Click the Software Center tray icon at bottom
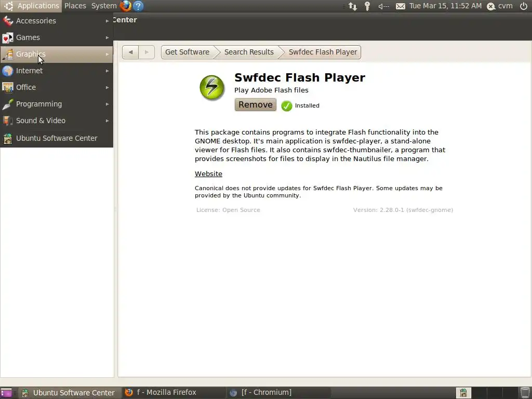 point(463,393)
